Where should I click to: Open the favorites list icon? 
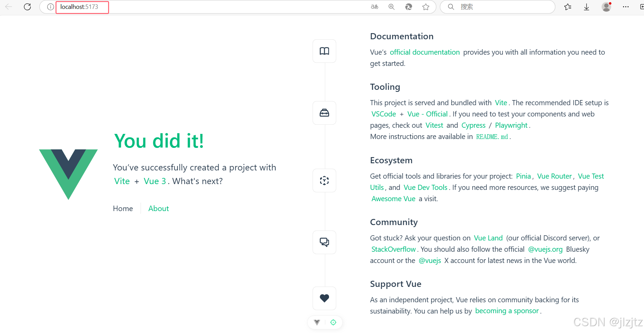coord(568,7)
